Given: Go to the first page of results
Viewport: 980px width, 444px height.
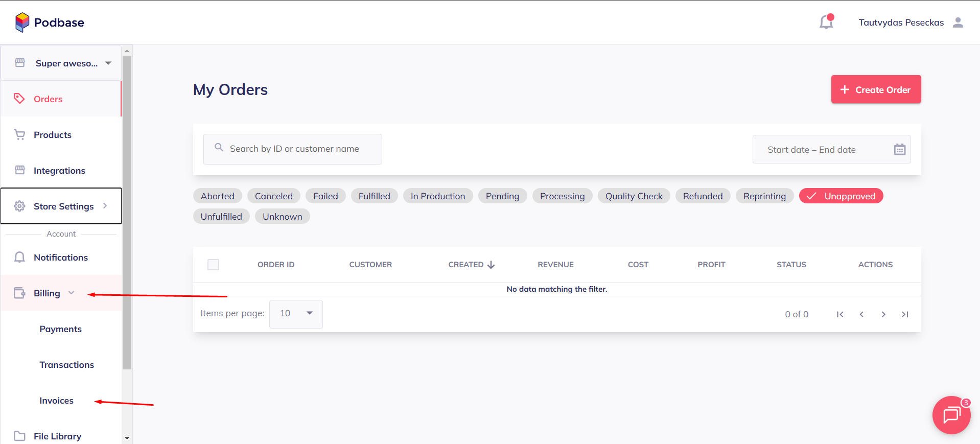Looking at the screenshot, I should [x=839, y=314].
